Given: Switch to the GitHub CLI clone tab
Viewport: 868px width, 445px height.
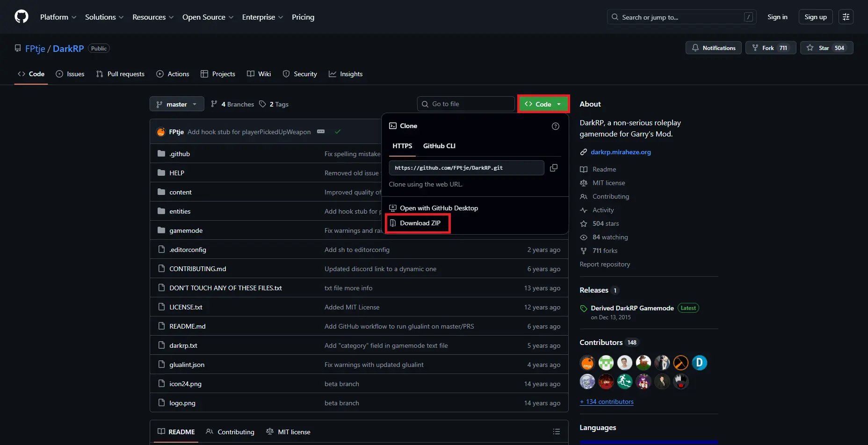Looking at the screenshot, I should pyautogui.click(x=439, y=146).
